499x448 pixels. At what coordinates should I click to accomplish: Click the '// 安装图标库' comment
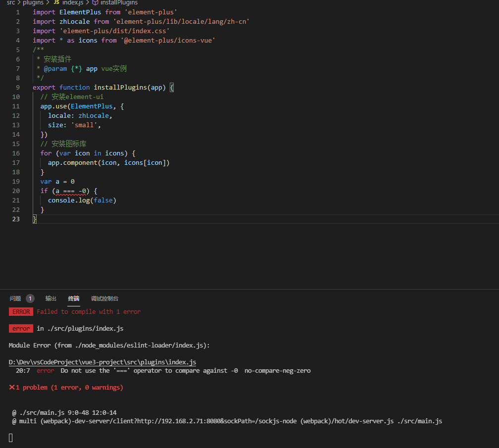tap(63, 144)
